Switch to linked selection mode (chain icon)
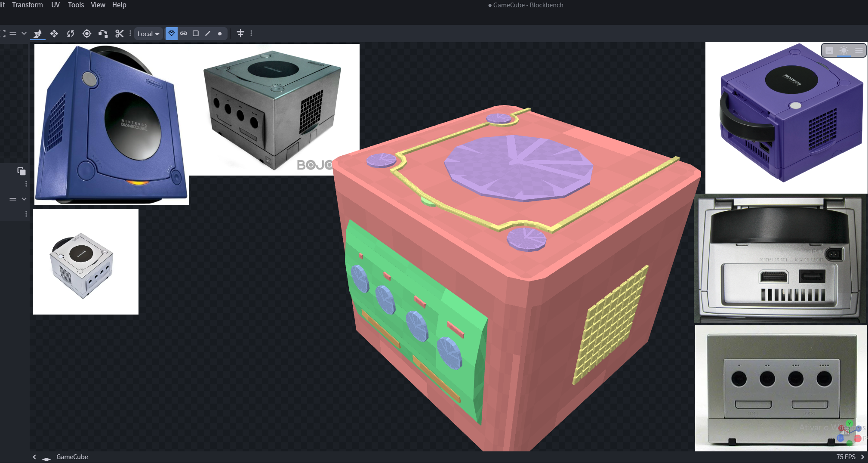Screen dimensions: 868x463 [x=184, y=33]
